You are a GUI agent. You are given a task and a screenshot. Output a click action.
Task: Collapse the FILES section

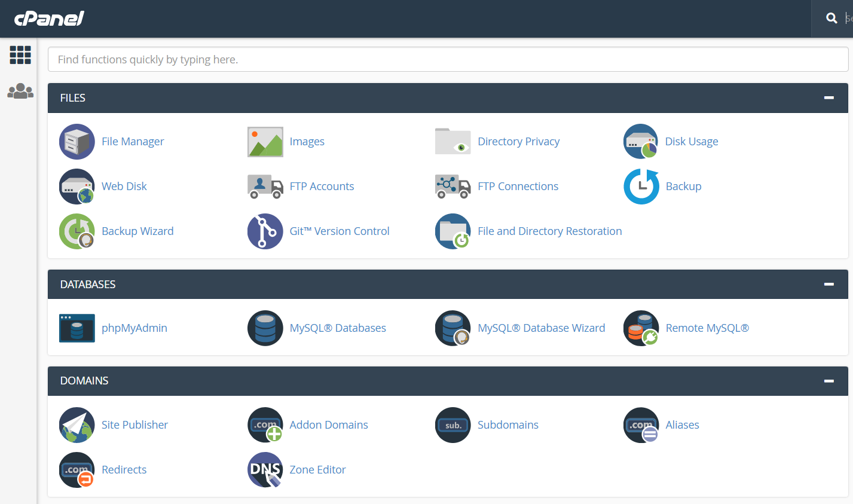828,97
